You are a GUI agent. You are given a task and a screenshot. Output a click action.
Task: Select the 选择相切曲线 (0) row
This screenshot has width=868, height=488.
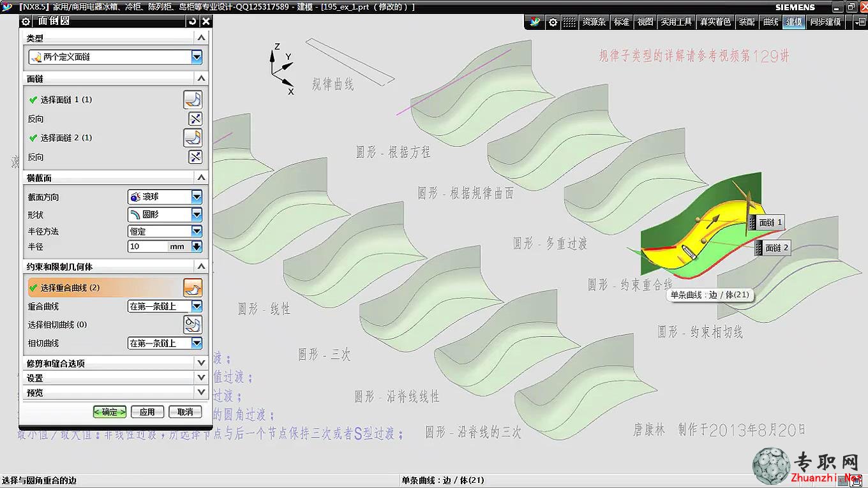pos(104,325)
